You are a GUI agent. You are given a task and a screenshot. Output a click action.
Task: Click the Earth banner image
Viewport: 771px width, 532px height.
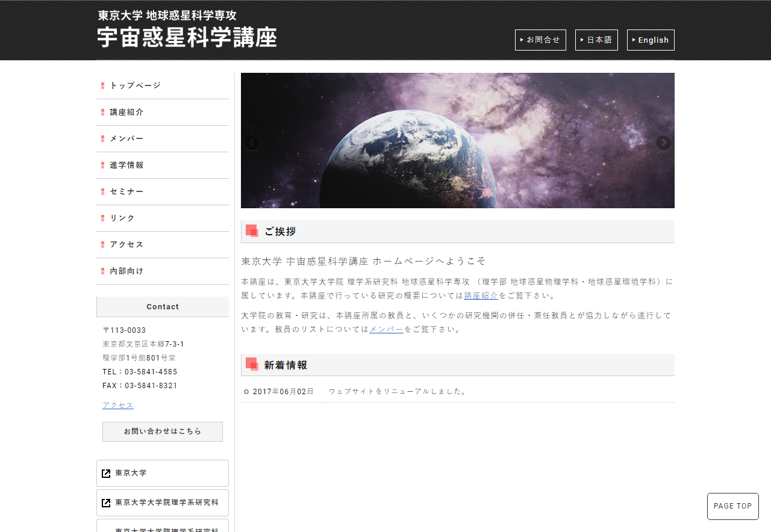pyautogui.click(x=458, y=140)
